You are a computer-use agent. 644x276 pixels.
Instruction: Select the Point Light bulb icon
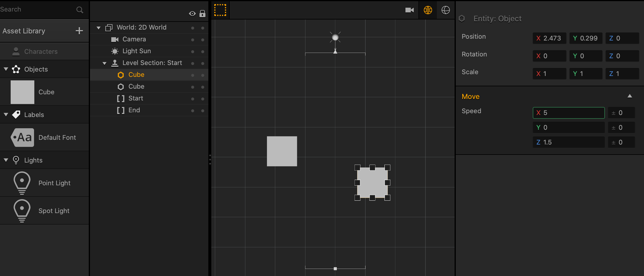tap(22, 183)
